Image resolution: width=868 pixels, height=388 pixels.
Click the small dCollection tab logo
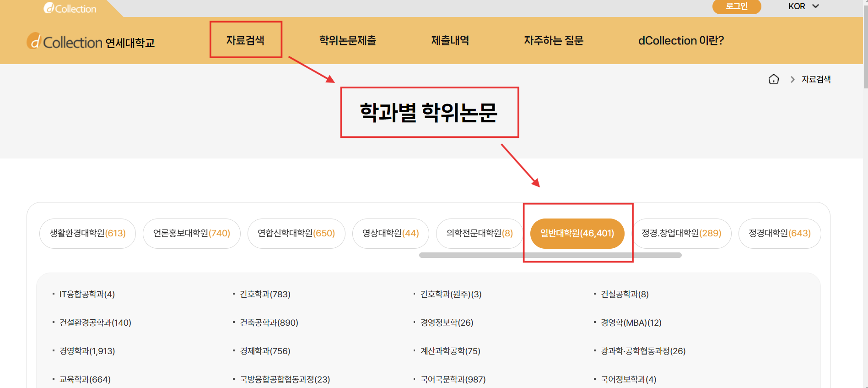70,8
